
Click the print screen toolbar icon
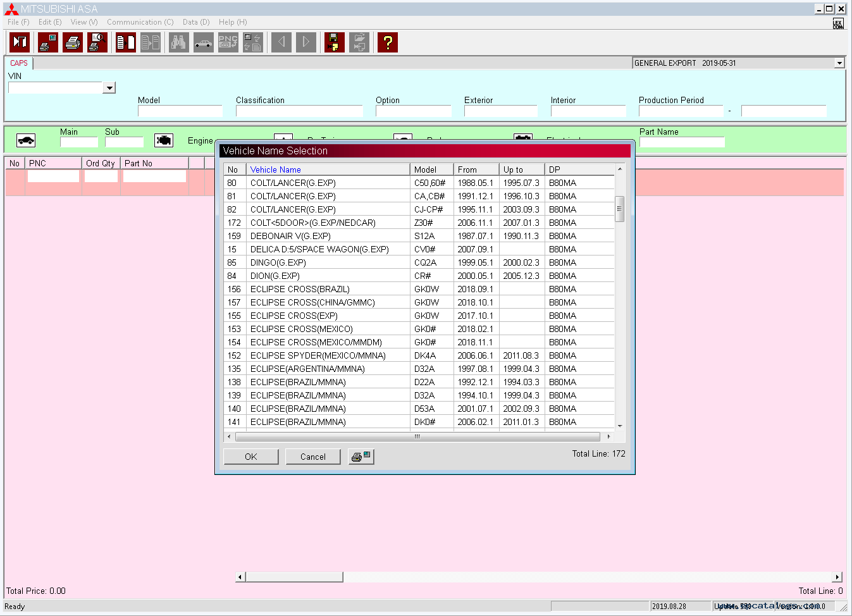coord(48,42)
